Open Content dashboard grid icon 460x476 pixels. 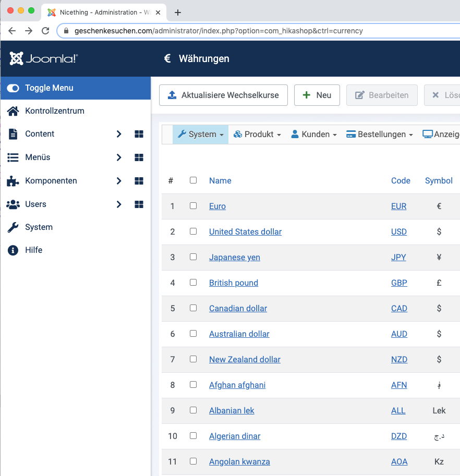tap(139, 134)
